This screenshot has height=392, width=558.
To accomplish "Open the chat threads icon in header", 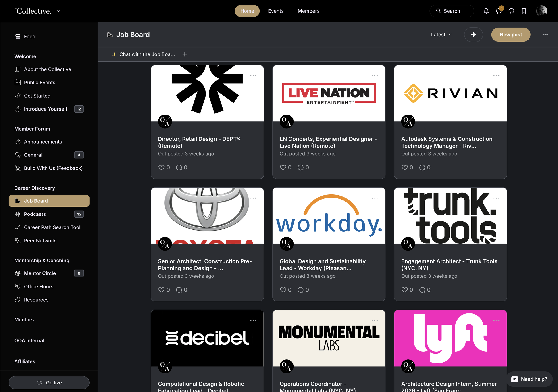I will pyautogui.click(x=511, y=11).
